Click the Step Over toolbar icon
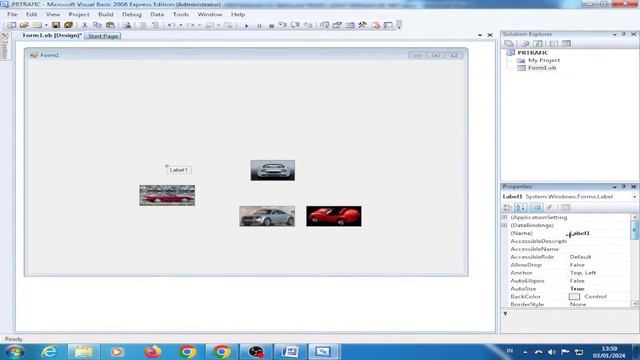640x360 pixels. click(x=295, y=25)
